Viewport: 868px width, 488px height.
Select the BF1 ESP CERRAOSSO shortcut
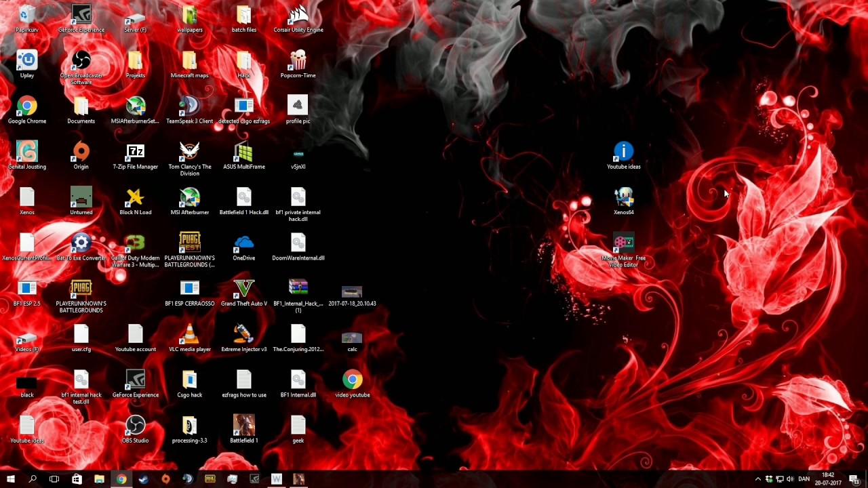click(189, 291)
